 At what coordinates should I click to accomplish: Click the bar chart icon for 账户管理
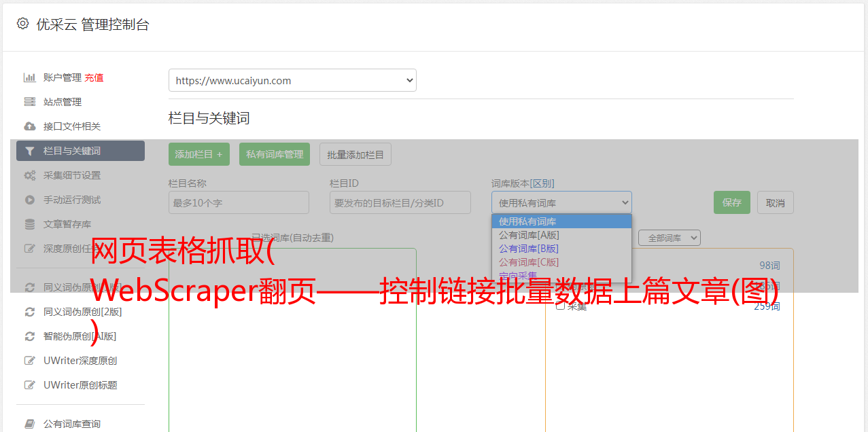click(x=29, y=77)
